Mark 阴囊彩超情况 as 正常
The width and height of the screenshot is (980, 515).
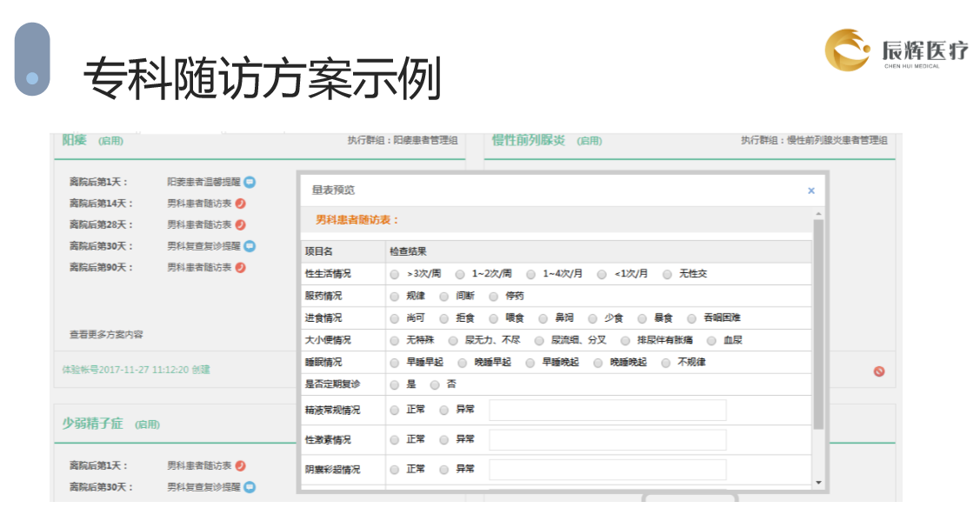coord(395,470)
